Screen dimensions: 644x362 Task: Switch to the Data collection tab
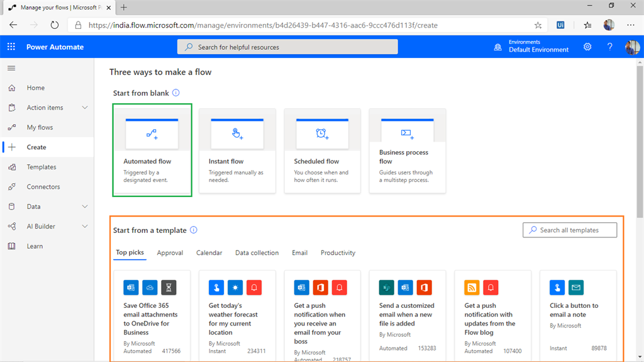[x=257, y=253]
